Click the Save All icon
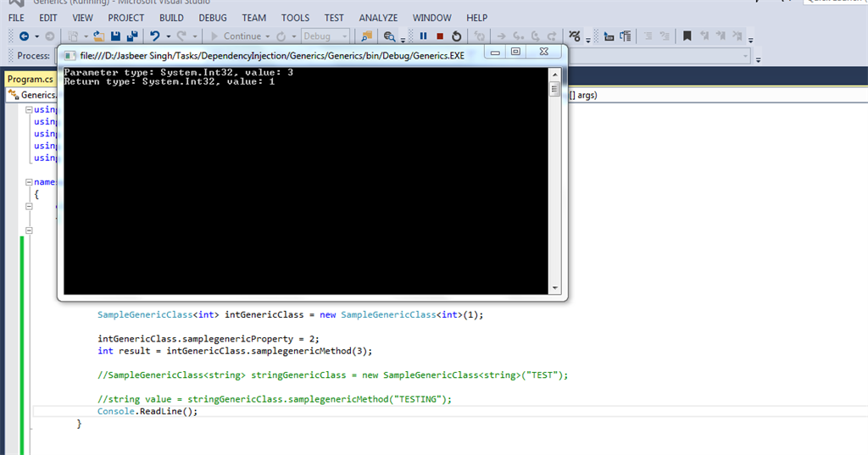The height and width of the screenshot is (455, 868). [132, 36]
